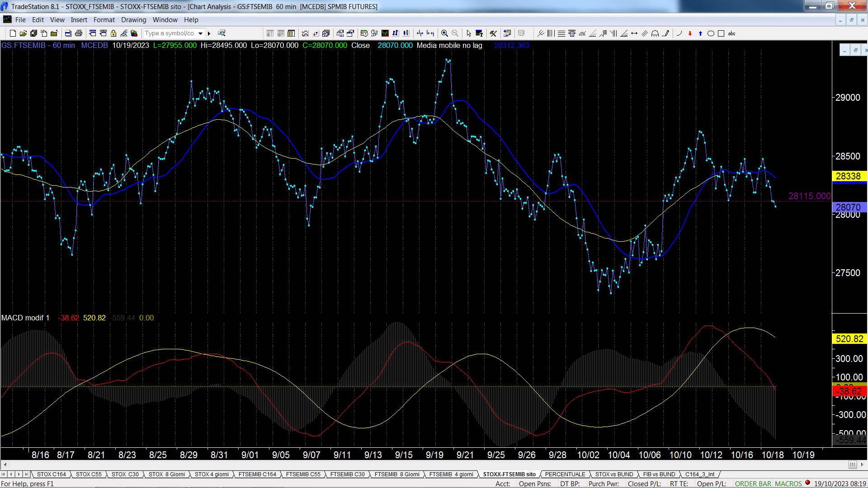This screenshot has width=868, height=488.
Task: Click the yellow padlock toolbar icon
Action: (x=113, y=33)
